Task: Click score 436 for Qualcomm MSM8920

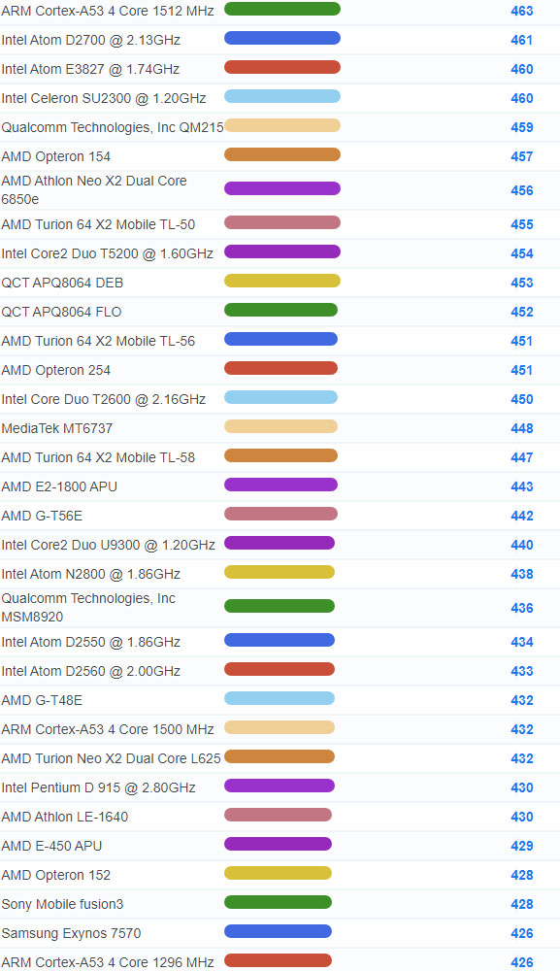Action: 521,608
